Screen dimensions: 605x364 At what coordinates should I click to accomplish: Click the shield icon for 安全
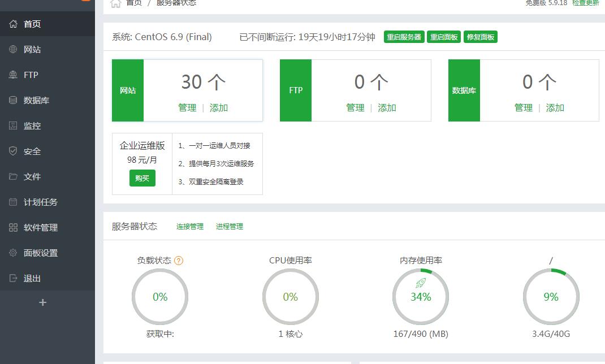14,151
